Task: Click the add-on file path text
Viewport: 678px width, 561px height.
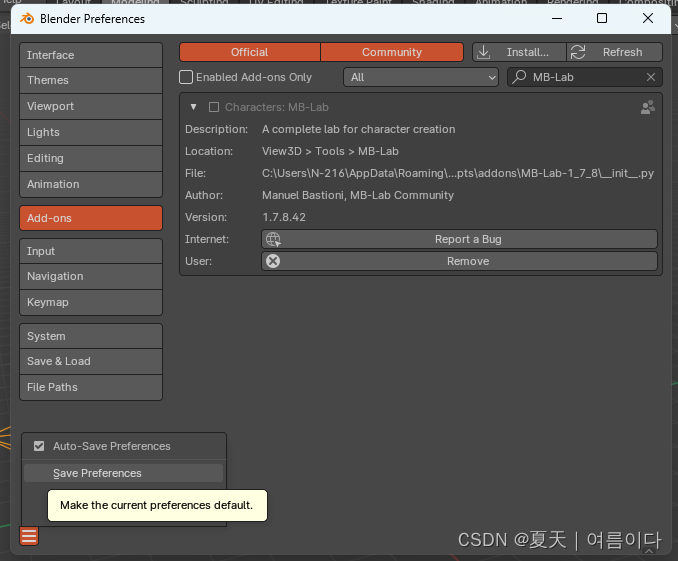Action: tap(457, 173)
